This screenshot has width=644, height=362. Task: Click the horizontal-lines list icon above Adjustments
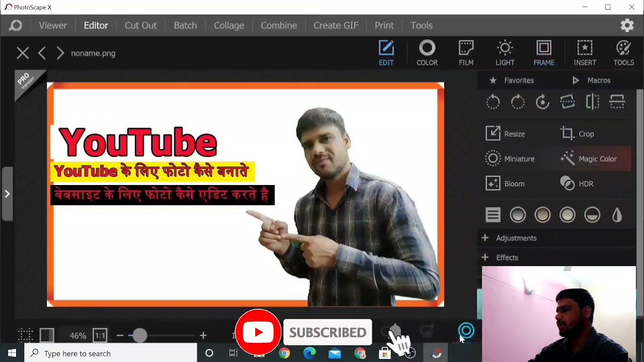pyautogui.click(x=493, y=215)
